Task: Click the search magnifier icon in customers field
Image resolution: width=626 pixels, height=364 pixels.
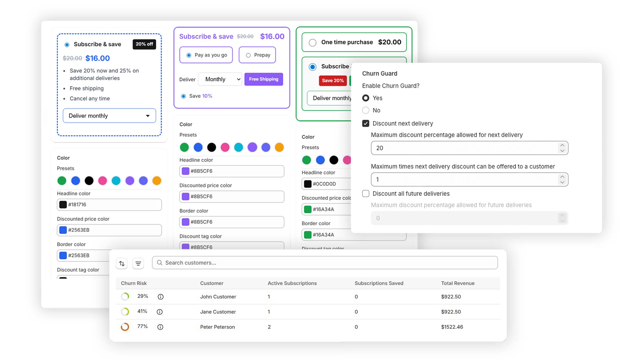Action: click(159, 262)
